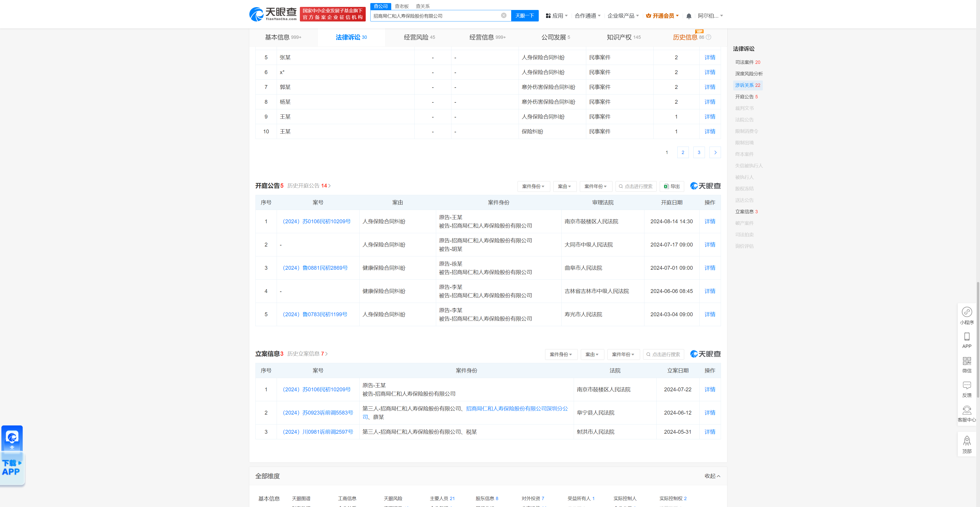View 详情 for 大同市中级人民法院 hearing
This screenshot has height=507, width=980.
[709, 245]
